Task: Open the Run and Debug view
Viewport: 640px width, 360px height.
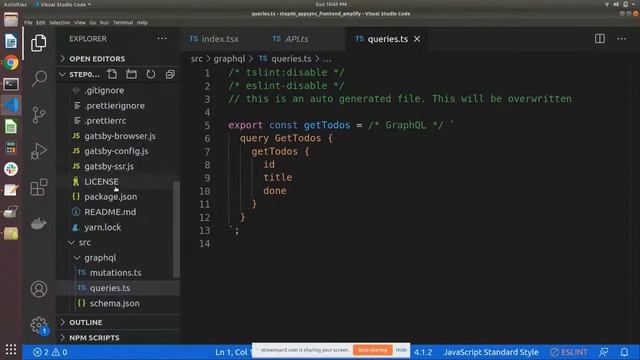Action: [x=39, y=151]
